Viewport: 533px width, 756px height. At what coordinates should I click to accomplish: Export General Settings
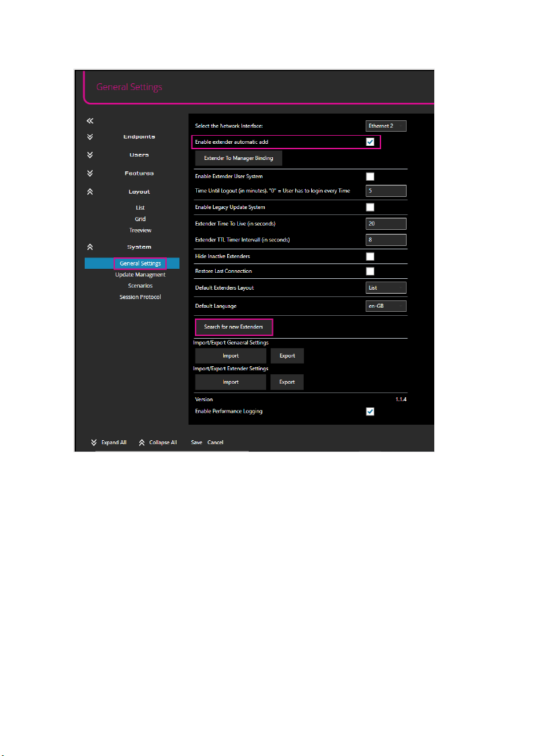(287, 355)
